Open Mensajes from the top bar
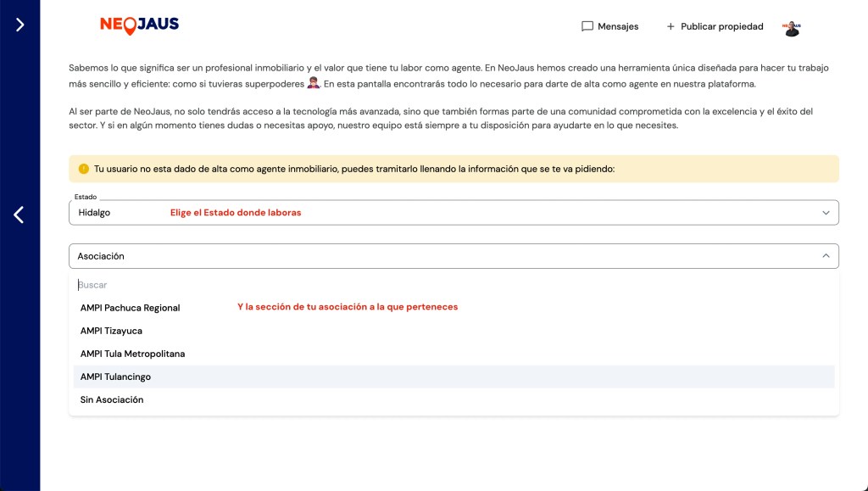868x491 pixels. (617, 26)
